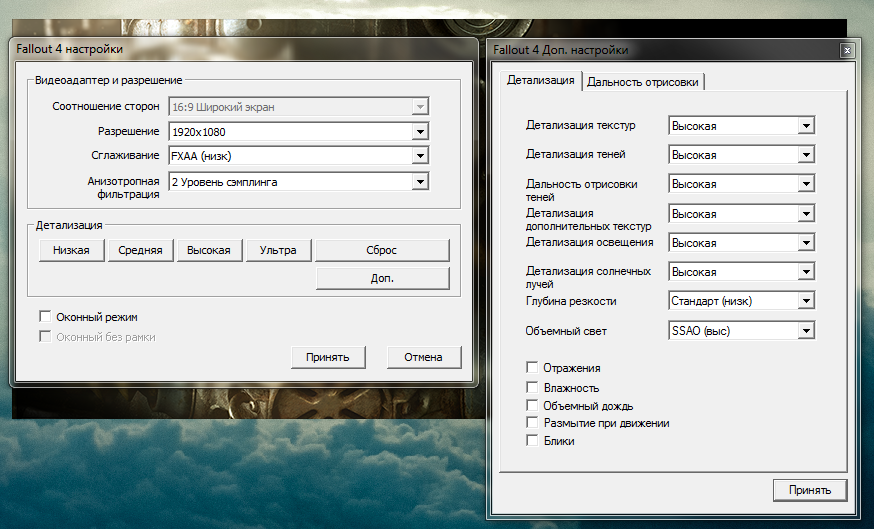Enable the Блики checkbox
The image size is (874, 529).
pos(532,441)
